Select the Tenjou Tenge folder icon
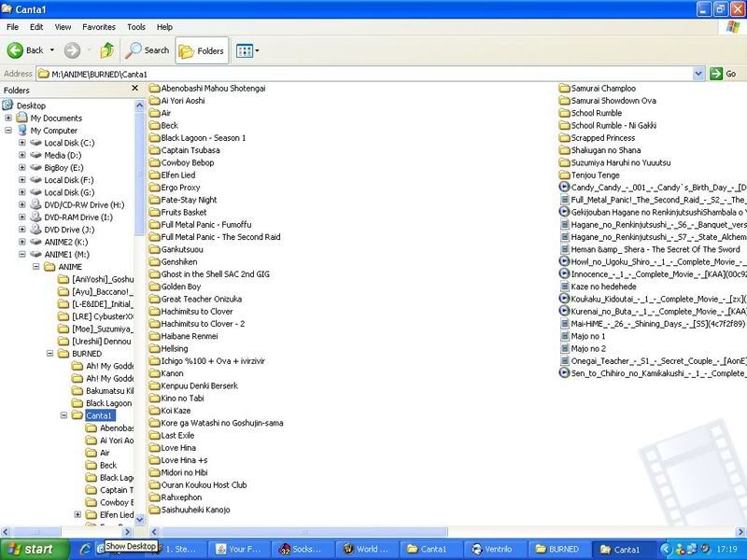 pyautogui.click(x=565, y=175)
